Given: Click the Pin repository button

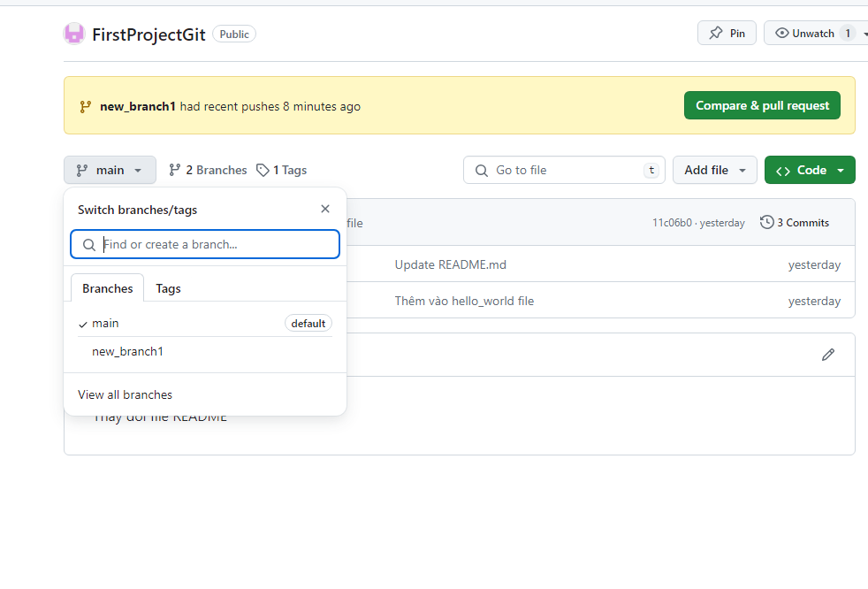Looking at the screenshot, I should point(727,34).
